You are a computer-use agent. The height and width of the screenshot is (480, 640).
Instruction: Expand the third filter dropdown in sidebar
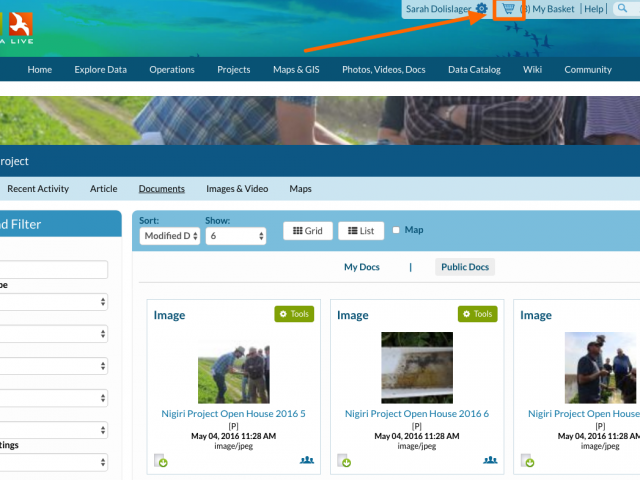53,366
